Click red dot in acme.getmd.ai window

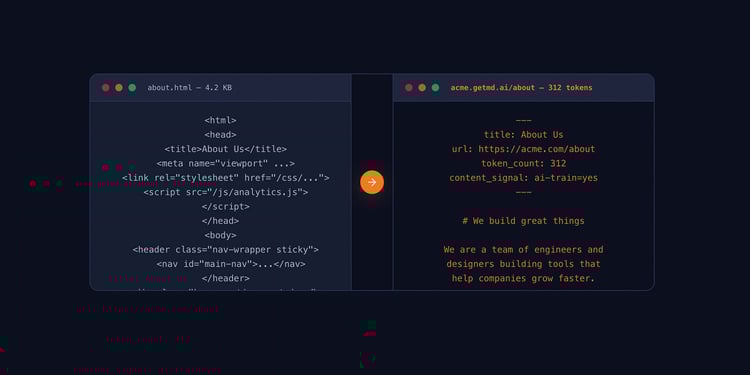(x=408, y=88)
